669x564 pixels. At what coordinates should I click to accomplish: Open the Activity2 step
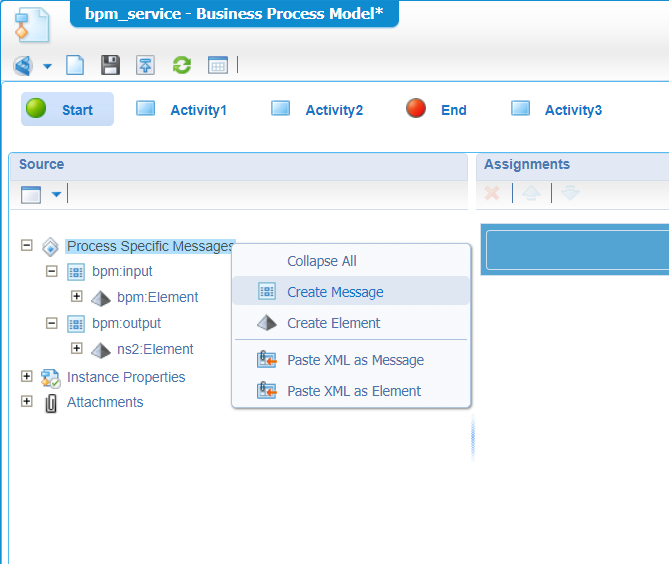333,110
